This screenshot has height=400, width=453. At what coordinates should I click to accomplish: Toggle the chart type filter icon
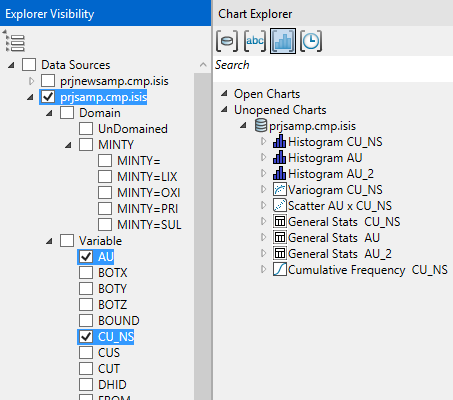click(x=283, y=41)
